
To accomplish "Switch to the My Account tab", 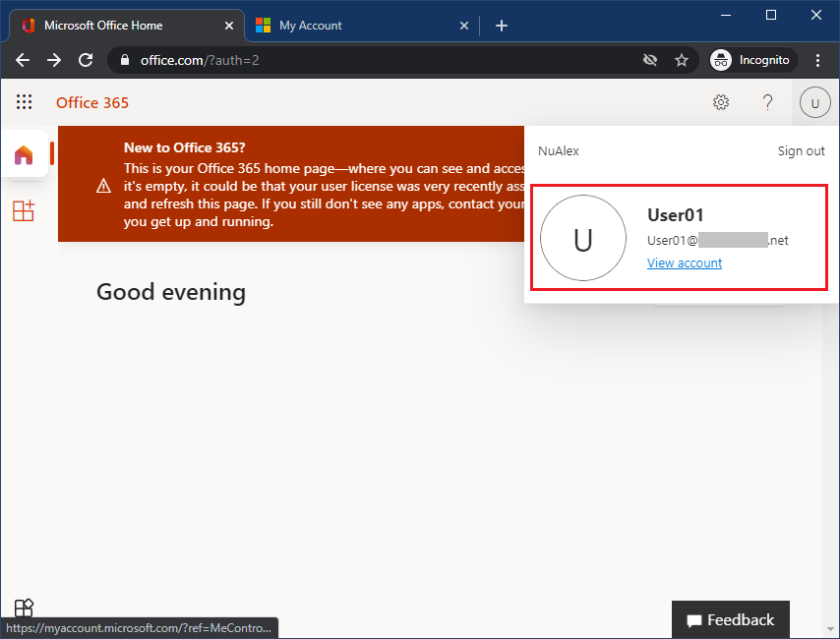I will pos(362,26).
